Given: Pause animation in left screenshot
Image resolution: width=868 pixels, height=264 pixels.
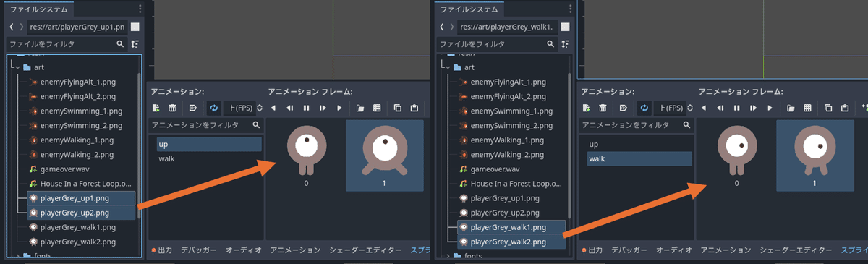Looking at the screenshot, I should tap(307, 108).
